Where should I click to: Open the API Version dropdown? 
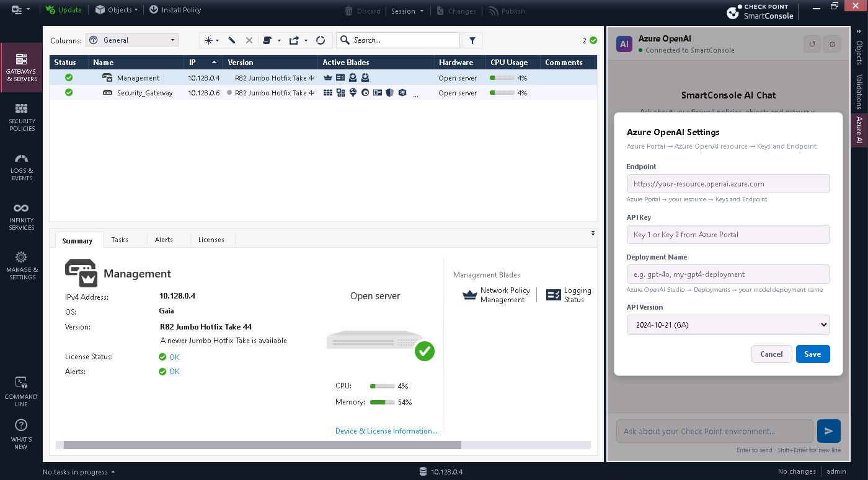point(728,325)
